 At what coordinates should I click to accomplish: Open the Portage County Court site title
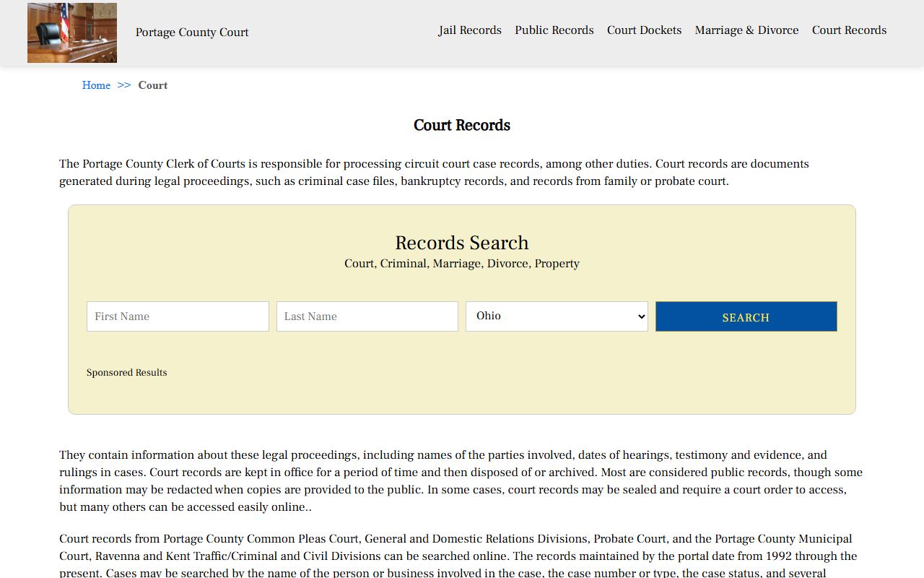point(192,33)
